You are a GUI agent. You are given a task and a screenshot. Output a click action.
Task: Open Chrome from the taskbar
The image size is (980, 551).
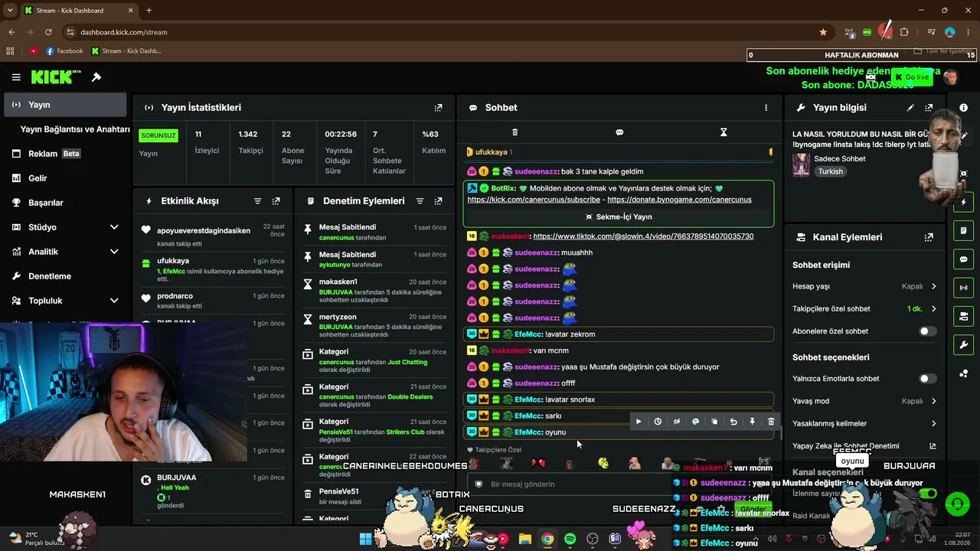[547, 540]
